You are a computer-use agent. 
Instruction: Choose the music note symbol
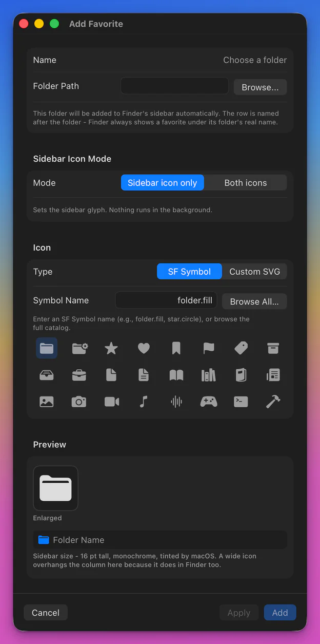tap(144, 402)
